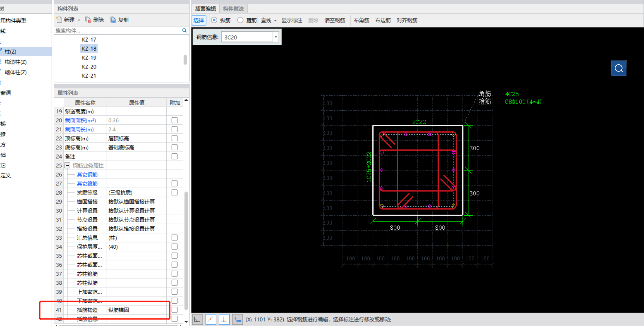Tick the checkbox for 抗震等级 row
Screen dimensions: 644x326
coord(175,193)
